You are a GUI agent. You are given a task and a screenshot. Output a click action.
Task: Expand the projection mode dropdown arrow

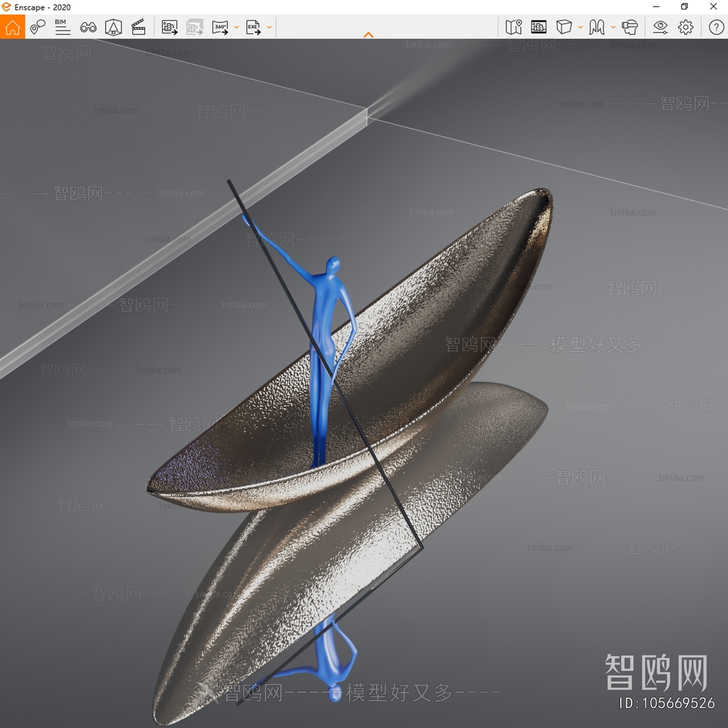pos(581,27)
